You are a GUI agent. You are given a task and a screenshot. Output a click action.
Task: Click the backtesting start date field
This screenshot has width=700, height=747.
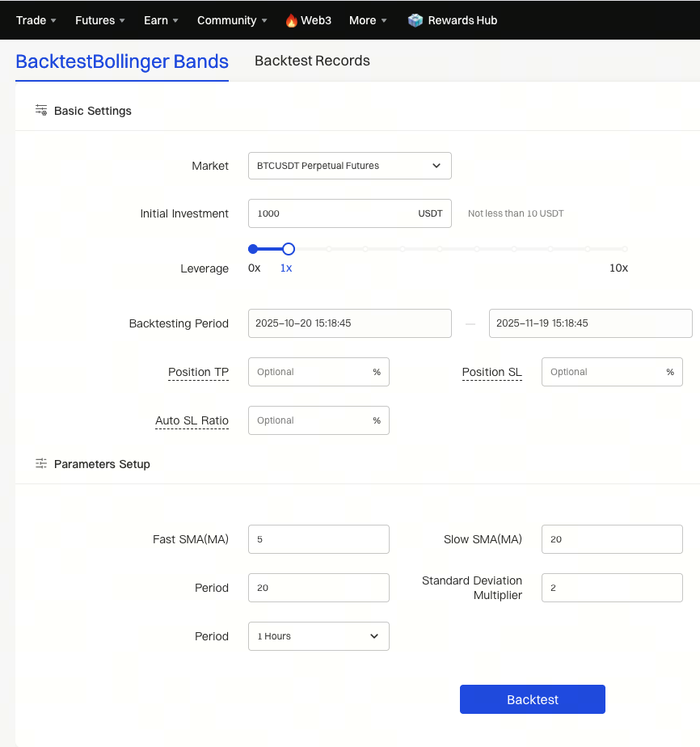point(349,323)
